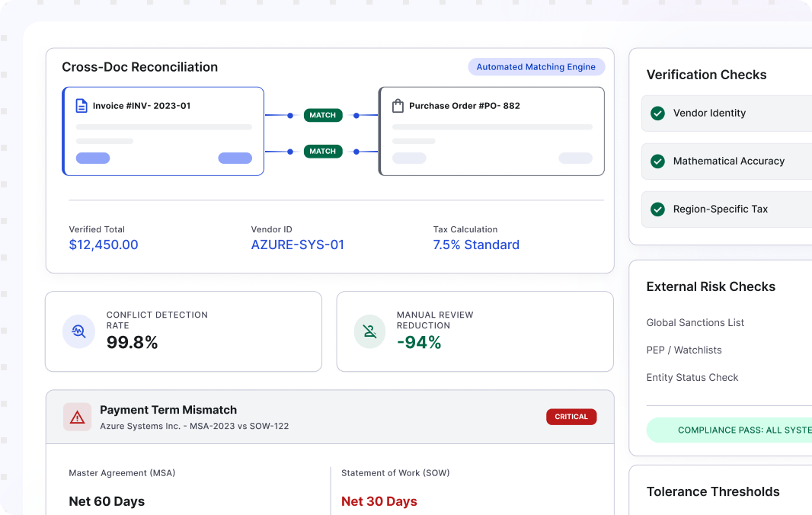Click the 99.8% conflict detection rate

tap(132, 343)
